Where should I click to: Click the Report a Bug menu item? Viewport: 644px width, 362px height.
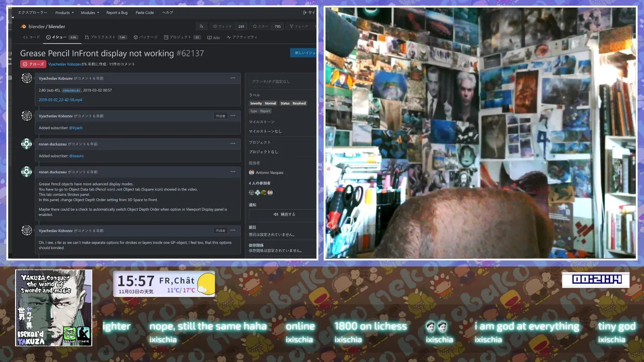[116, 13]
